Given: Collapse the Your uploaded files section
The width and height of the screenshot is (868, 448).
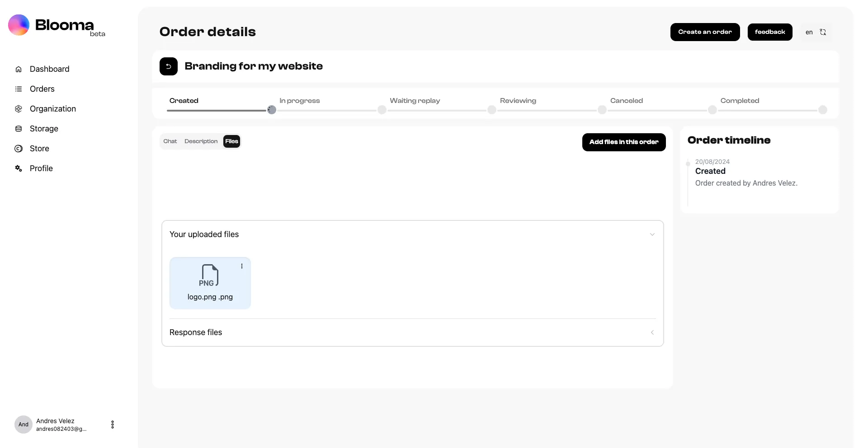Looking at the screenshot, I should point(652,234).
